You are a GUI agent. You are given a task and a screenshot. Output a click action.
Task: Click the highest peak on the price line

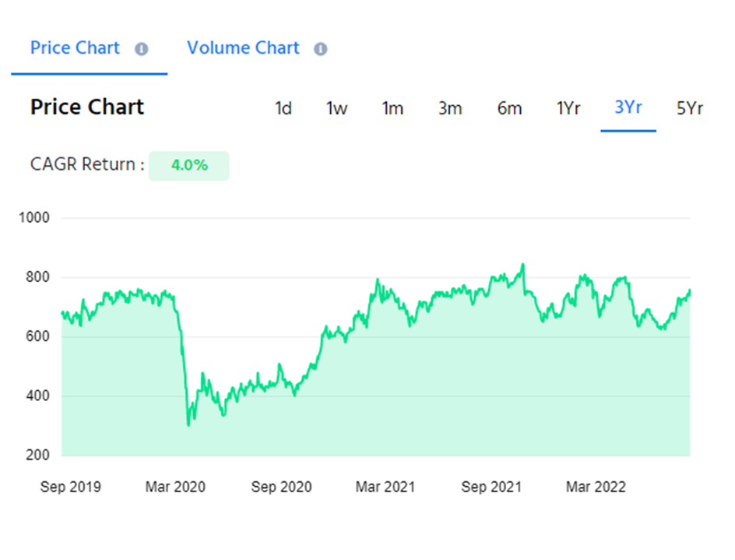click(x=522, y=265)
